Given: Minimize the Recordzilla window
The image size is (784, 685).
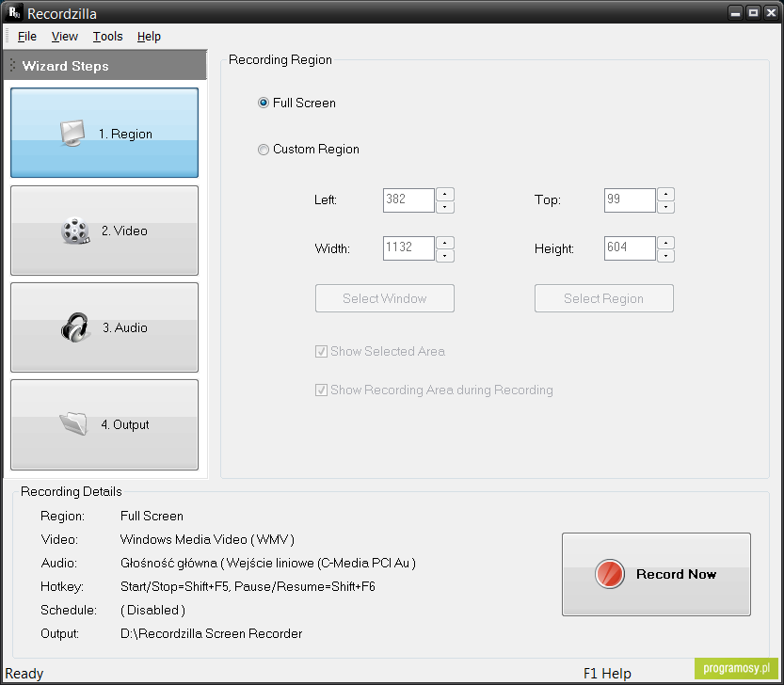Looking at the screenshot, I should tap(735, 13).
